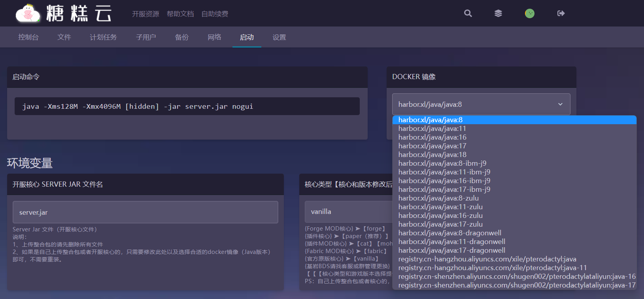Viewport: 644px width, 299px height.
Task: Choose harbor.xl/java/java:11-zulu image option
Action: [440, 207]
